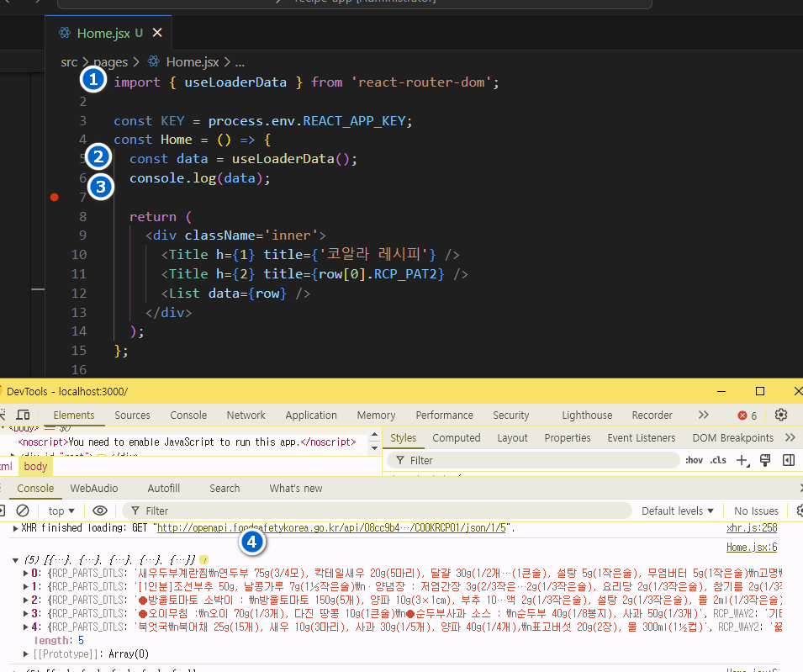
Task: Open DevTools settings gear
Action: point(780,415)
